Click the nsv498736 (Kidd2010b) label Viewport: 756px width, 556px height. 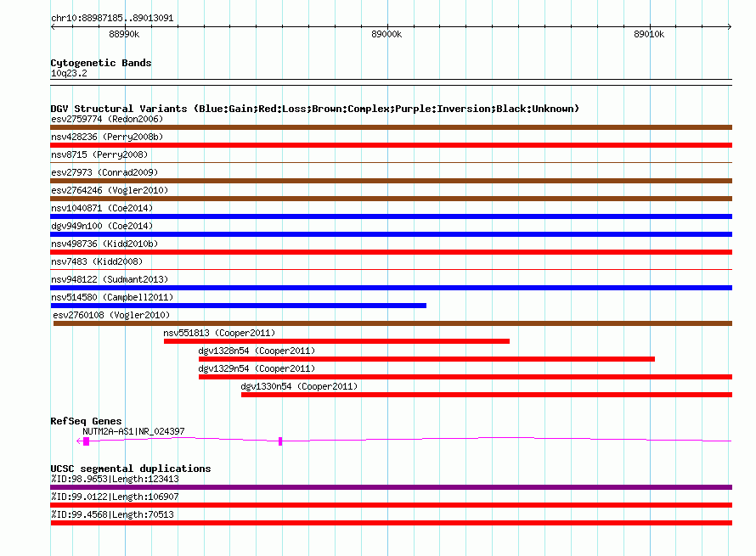[104, 244]
